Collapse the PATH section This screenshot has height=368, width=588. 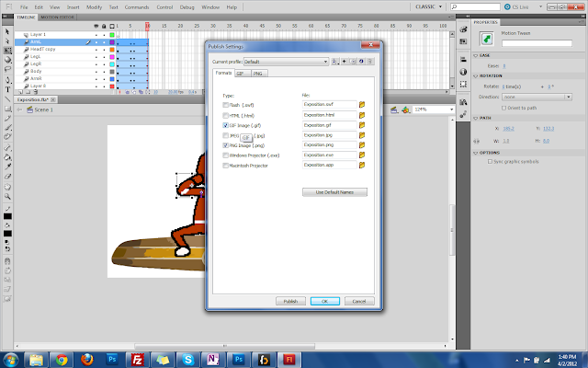coord(476,118)
